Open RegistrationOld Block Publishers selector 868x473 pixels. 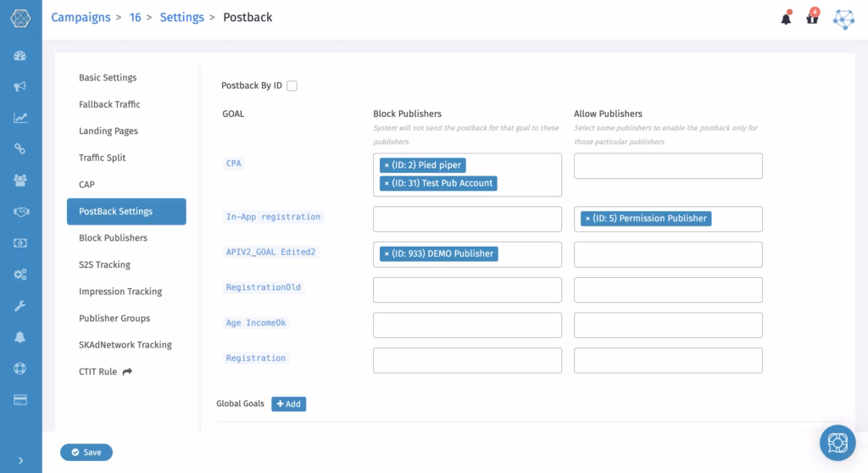(x=467, y=290)
